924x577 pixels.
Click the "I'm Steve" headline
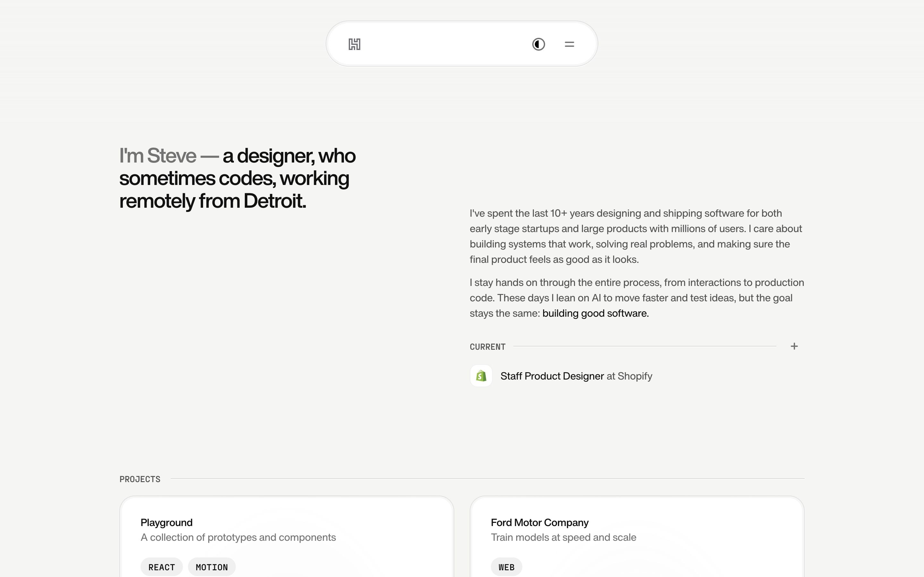pos(158,156)
